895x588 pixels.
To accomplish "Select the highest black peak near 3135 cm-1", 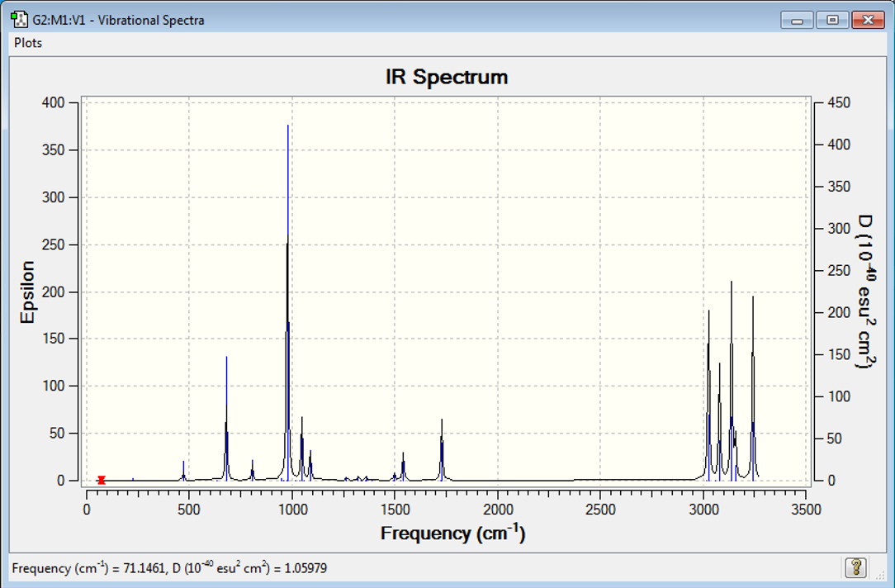I will point(732,381).
